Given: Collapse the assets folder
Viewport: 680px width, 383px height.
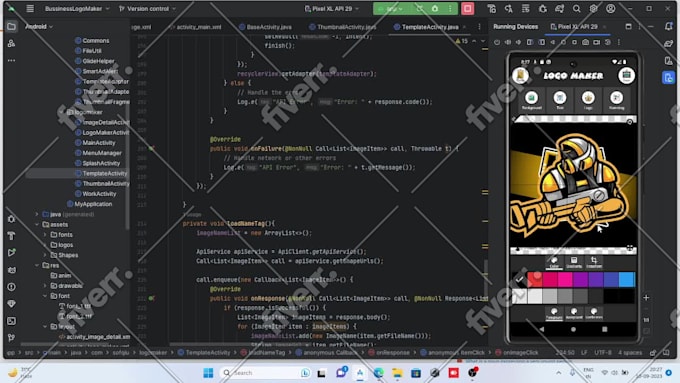Looking at the screenshot, I should coord(37,225).
